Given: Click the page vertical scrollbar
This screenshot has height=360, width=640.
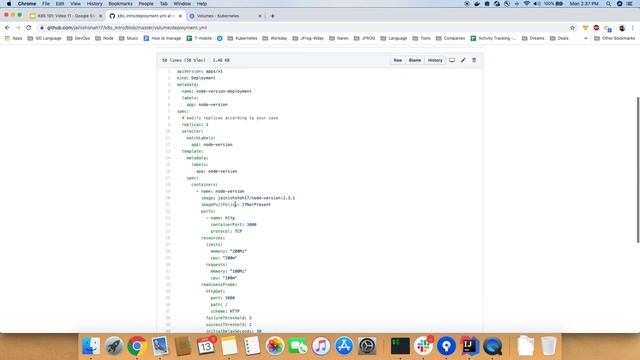Looking at the screenshot, I should tap(638, 170).
